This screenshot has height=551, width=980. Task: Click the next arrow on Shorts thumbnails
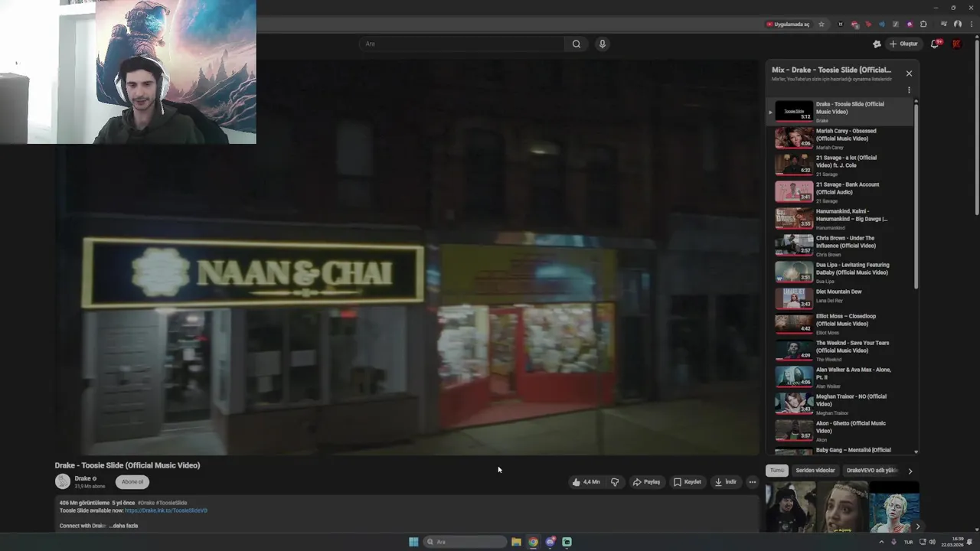[x=917, y=527]
